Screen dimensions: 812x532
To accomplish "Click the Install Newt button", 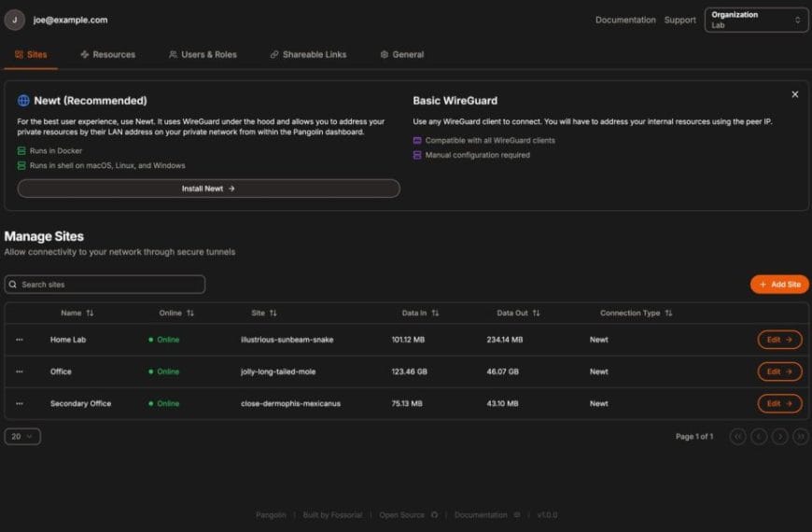I will [208, 189].
